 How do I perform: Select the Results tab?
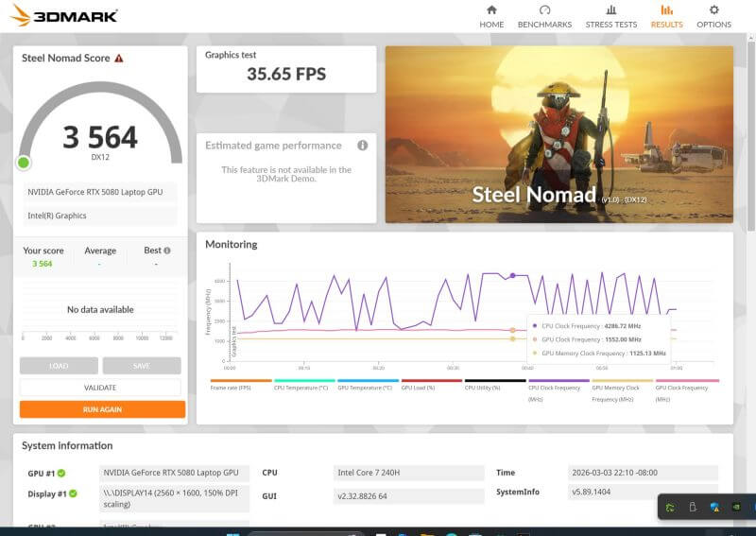click(666, 16)
